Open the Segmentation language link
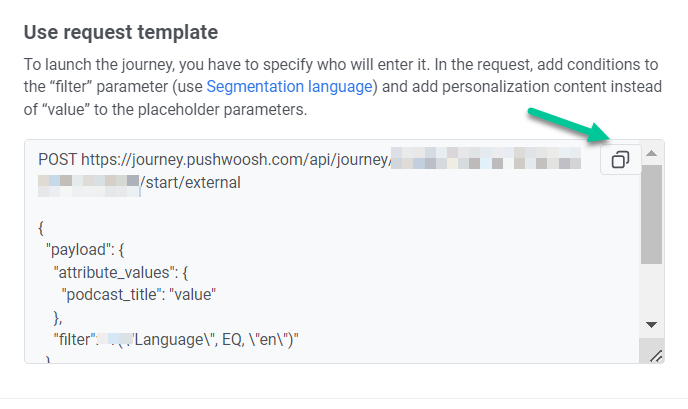 click(289, 87)
